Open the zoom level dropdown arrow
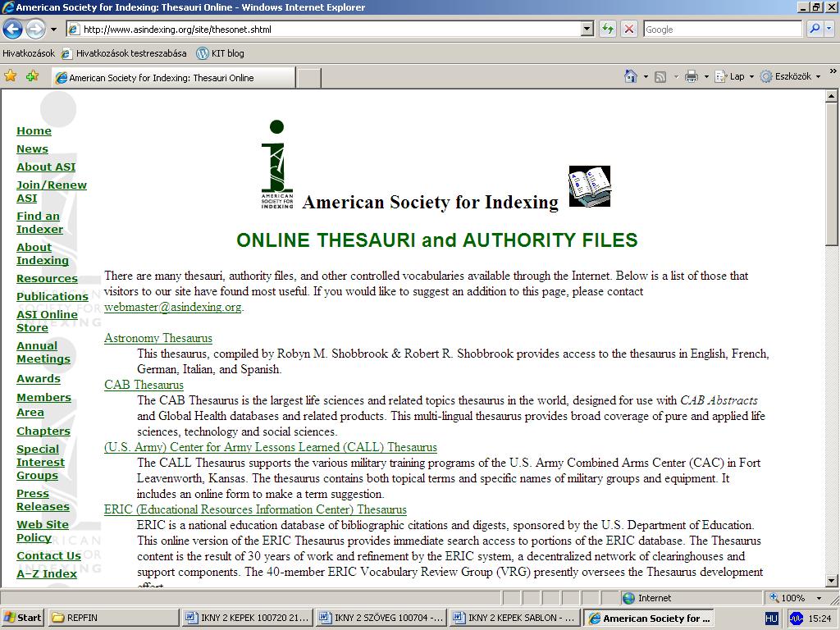Image resolution: width=840 pixels, height=630 pixels. tap(819, 598)
